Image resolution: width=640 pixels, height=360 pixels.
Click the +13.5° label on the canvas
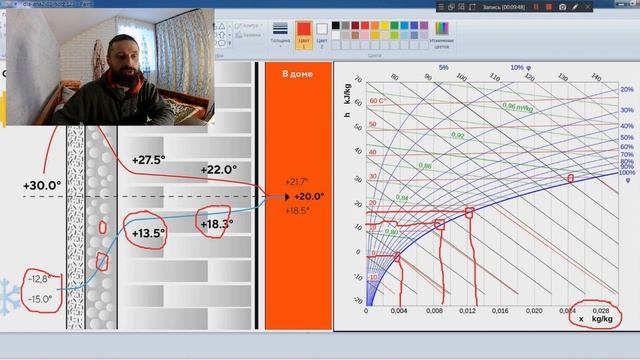point(149,233)
